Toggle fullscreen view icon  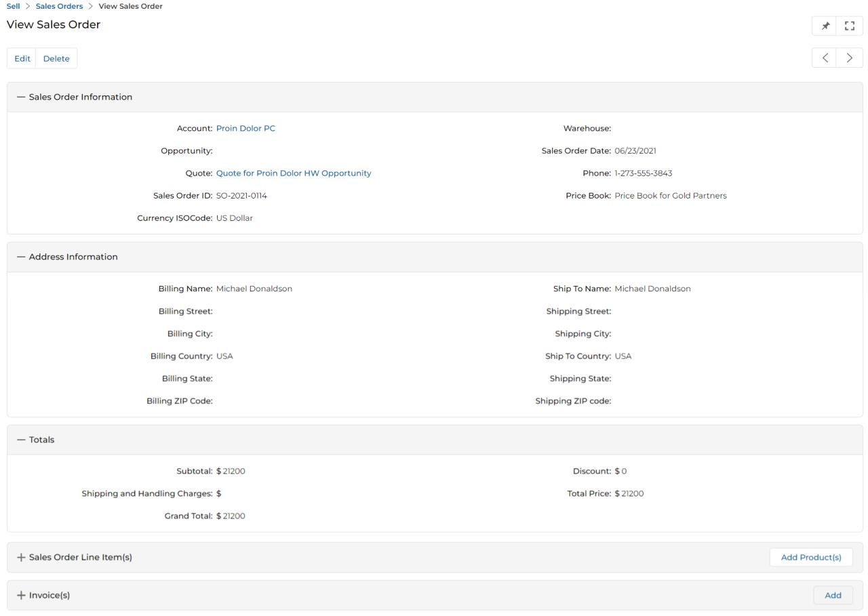(x=850, y=26)
